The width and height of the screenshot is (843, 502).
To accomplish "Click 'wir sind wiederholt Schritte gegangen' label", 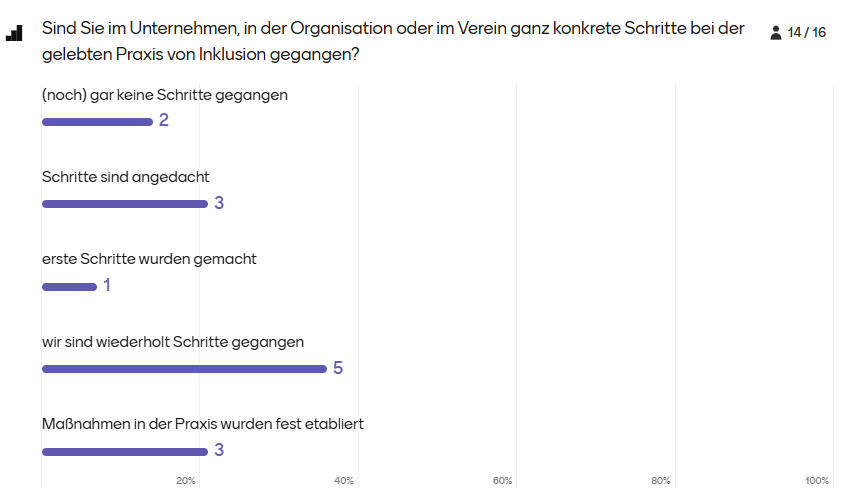I will (173, 342).
